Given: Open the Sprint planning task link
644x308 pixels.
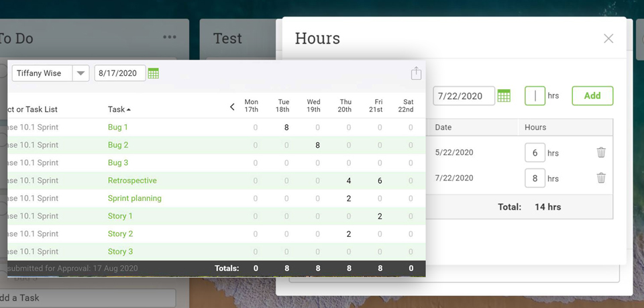Looking at the screenshot, I should click(135, 199).
